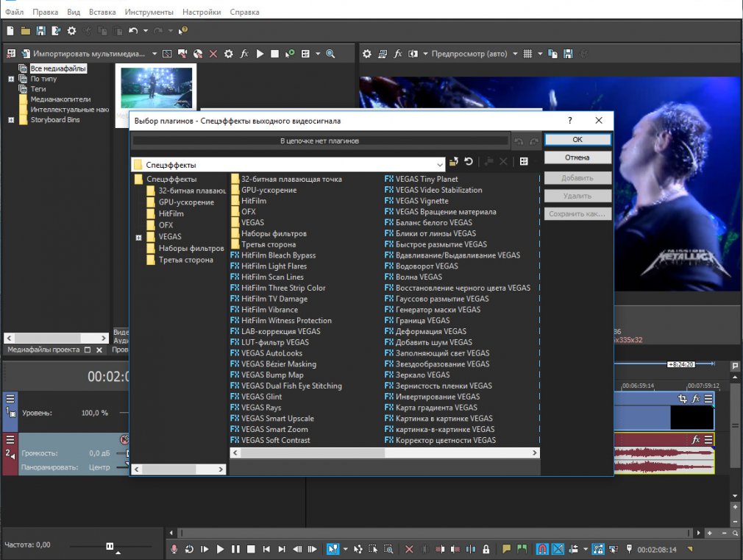The height and width of the screenshot is (560, 743).
Task: Open the Файл menu
Action: tap(15, 12)
